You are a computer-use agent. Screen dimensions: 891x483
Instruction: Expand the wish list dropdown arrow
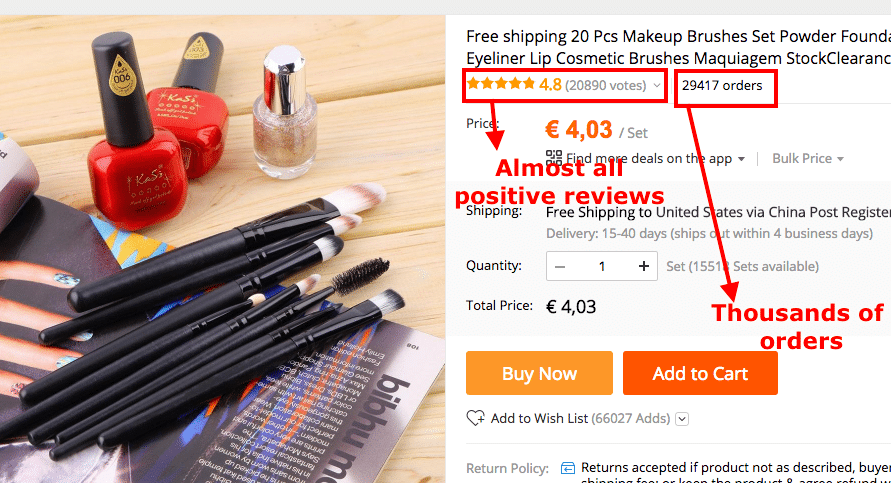682,419
